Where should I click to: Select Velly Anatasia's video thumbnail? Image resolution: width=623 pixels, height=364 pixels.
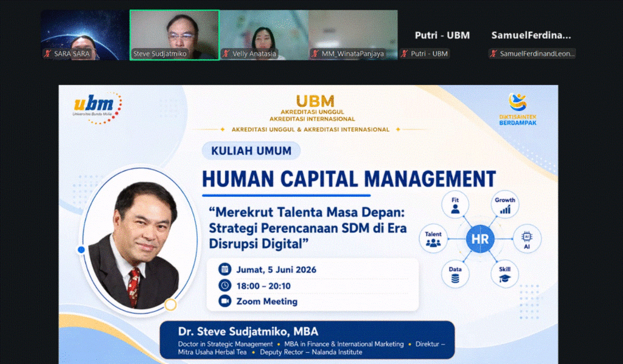coord(264,35)
